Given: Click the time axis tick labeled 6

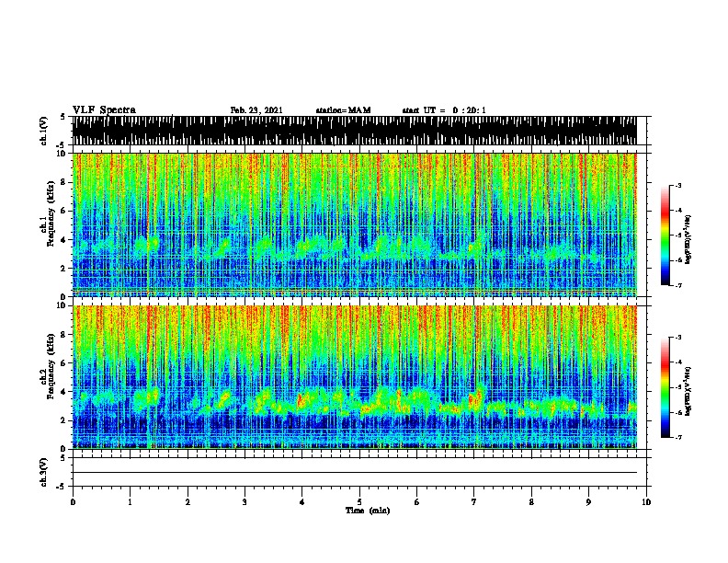Looking at the screenshot, I should coord(416,502).
